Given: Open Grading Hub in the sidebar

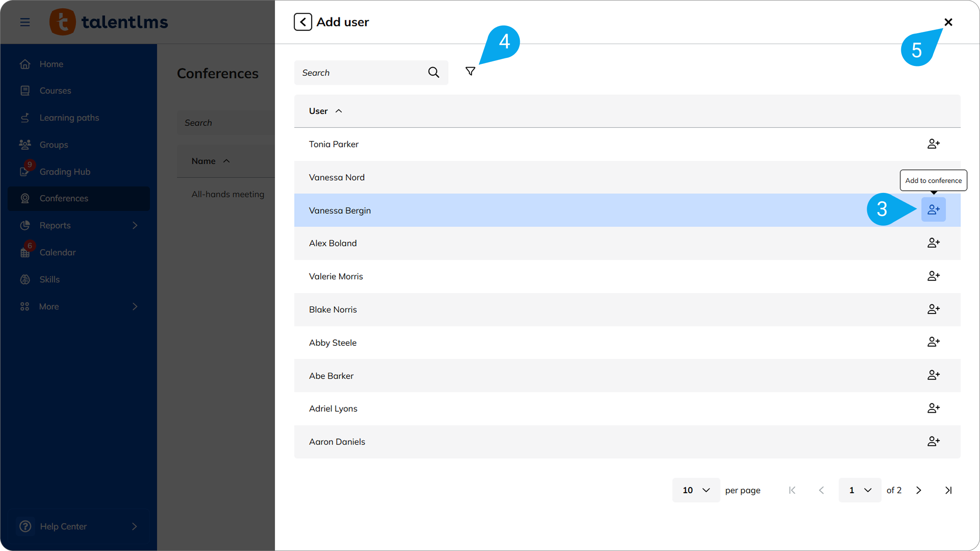Looking at the screenshot, I should pos(65,172).
